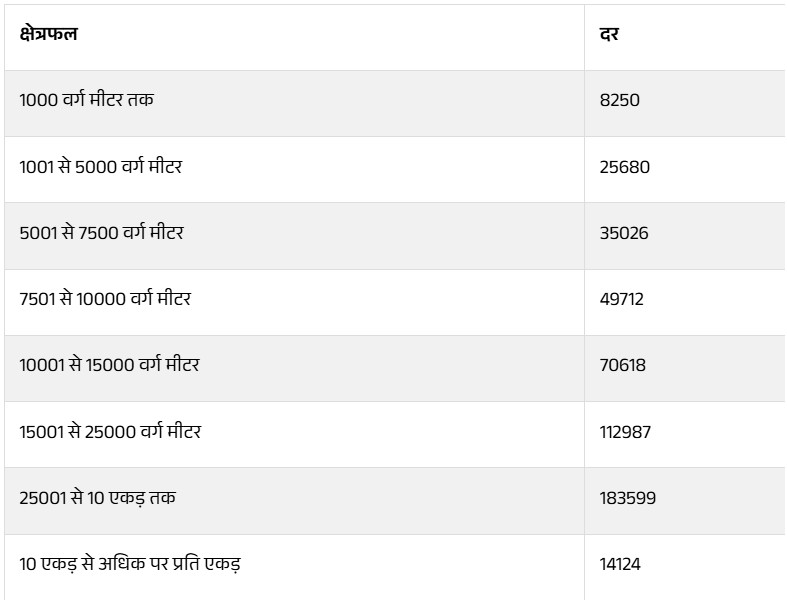Select the '15001 से 25000 वर्ग मीटर' cell

(x=110, y=432)
